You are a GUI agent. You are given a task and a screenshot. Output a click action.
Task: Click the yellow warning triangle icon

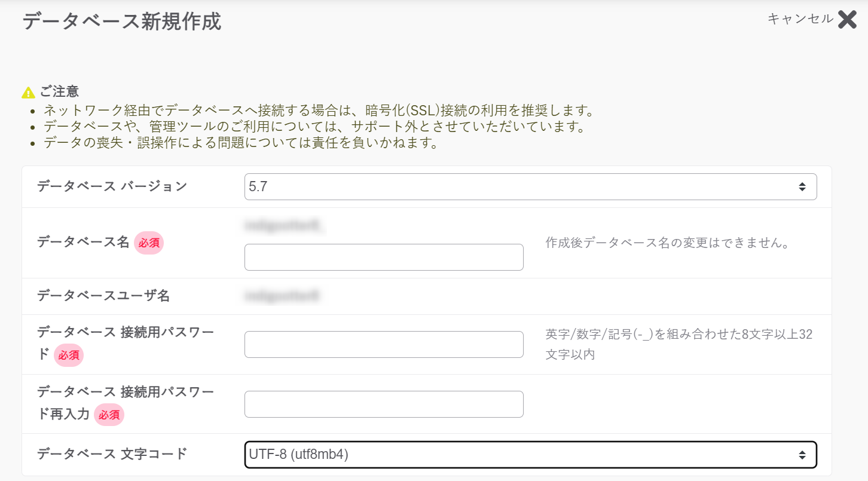coord(28,93)
